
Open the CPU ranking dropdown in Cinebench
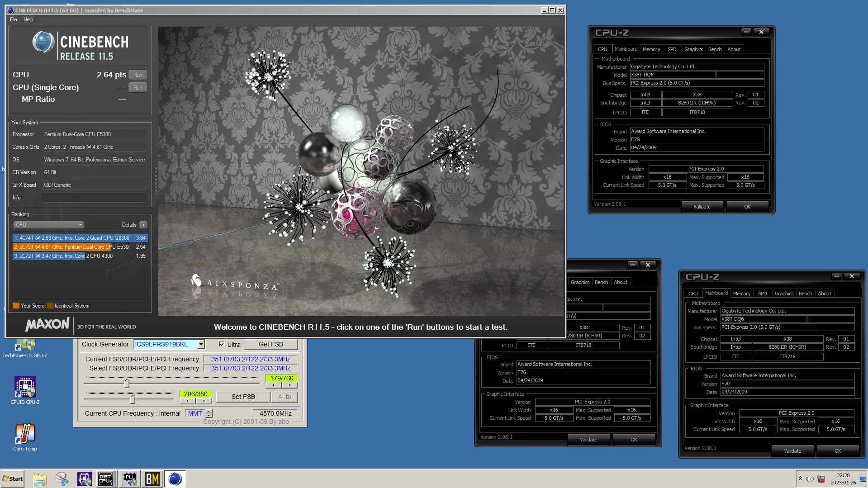pyautogui.click(x=48, y=225)
